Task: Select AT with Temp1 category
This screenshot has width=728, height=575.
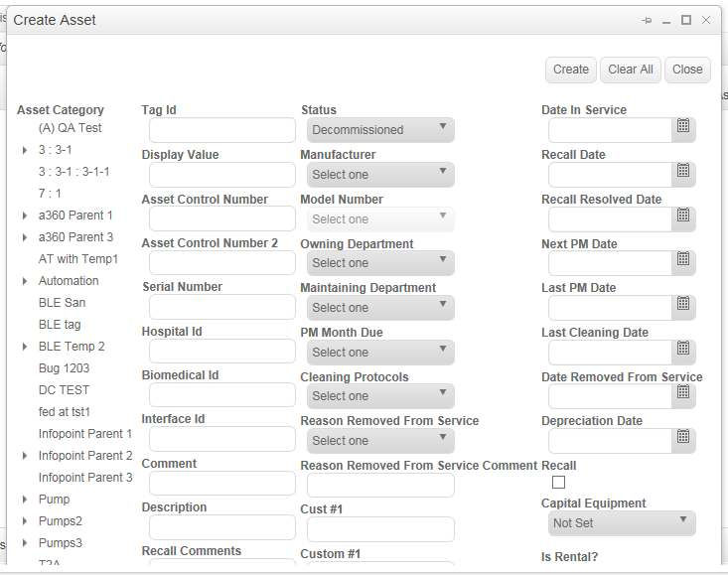Action: (78, 259)
